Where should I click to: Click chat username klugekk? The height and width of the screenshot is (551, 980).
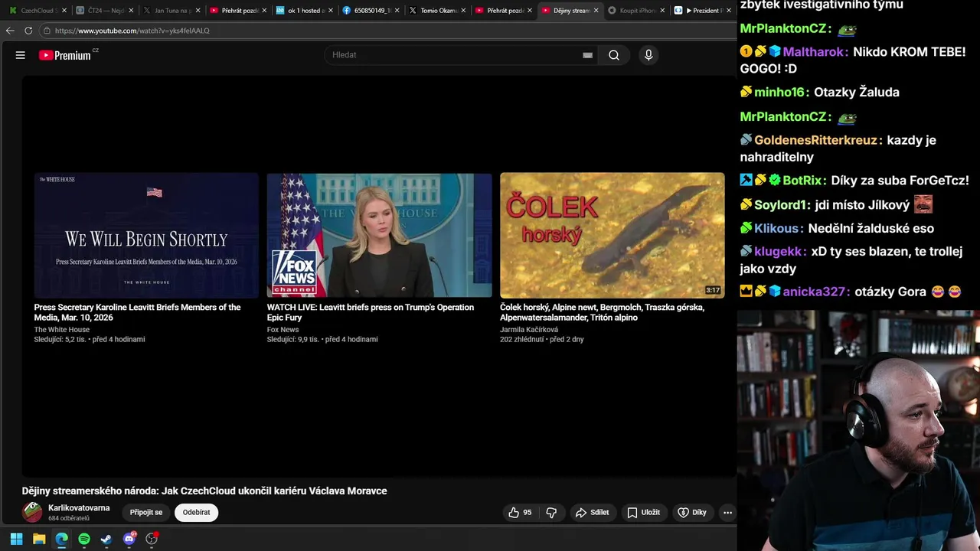point(779,251)
